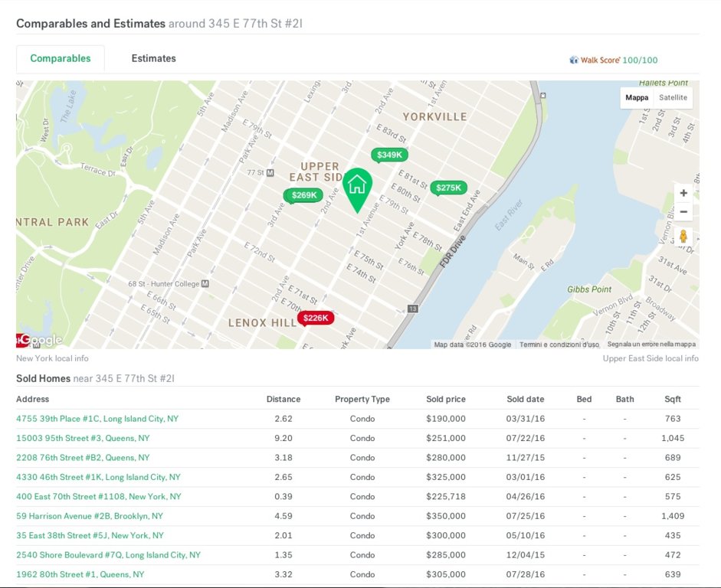Click the Street View pegman icon
The width and height of the screenshot is (721, 588).
[x=683, y=237]
